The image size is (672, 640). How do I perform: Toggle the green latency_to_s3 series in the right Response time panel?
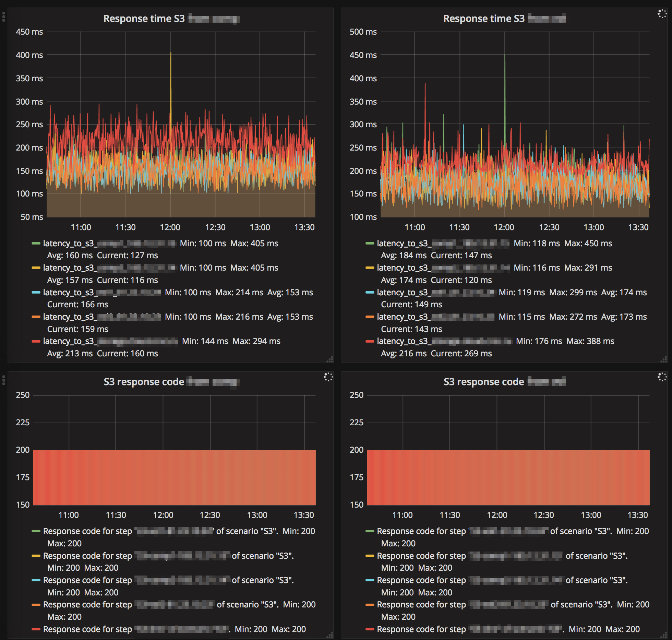coord(444,244)
